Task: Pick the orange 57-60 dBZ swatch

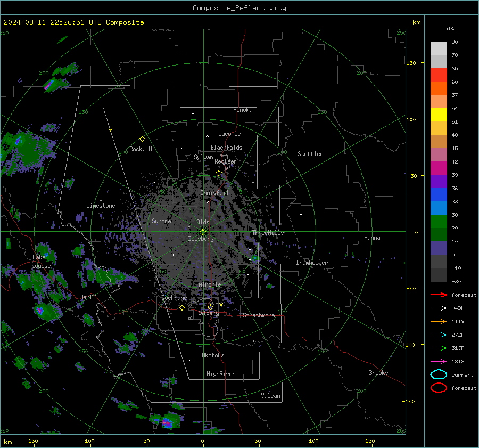Action: click(439, 88)
